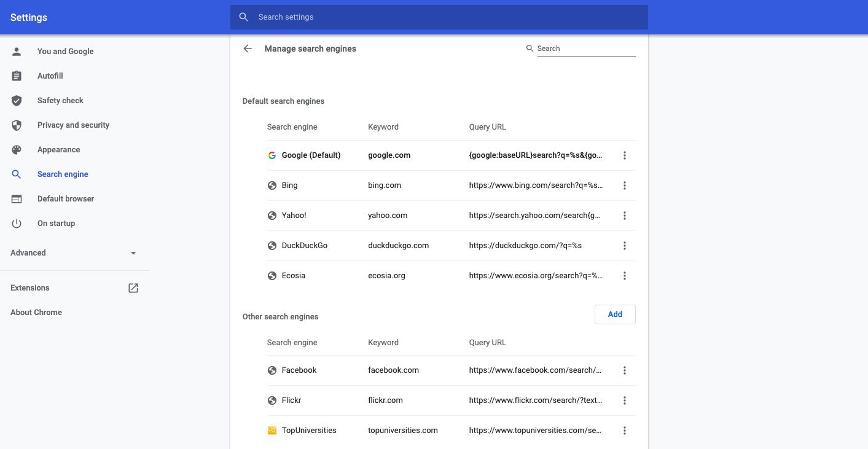
Task: Open the three-dot menu for Flickr
Action: 625,400
